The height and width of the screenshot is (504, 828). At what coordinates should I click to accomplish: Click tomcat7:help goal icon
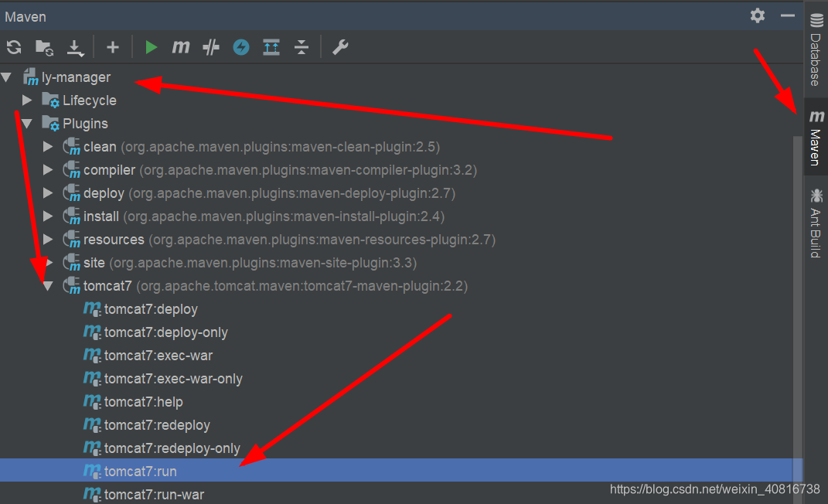[92, 402]
